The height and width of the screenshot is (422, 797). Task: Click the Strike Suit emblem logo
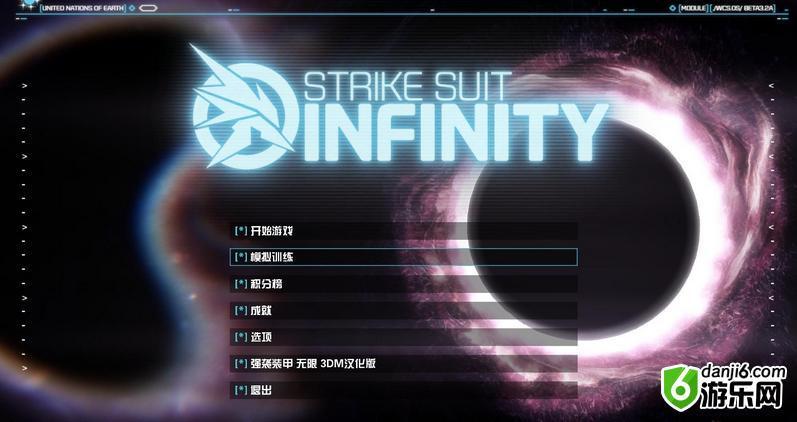(x=243, y=108)
